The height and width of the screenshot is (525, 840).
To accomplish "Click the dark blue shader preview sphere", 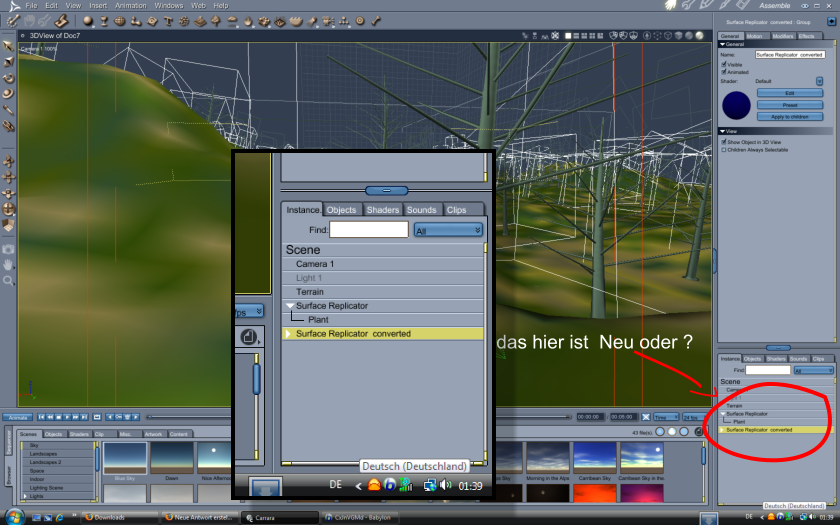I will click(x=736, y=105).
